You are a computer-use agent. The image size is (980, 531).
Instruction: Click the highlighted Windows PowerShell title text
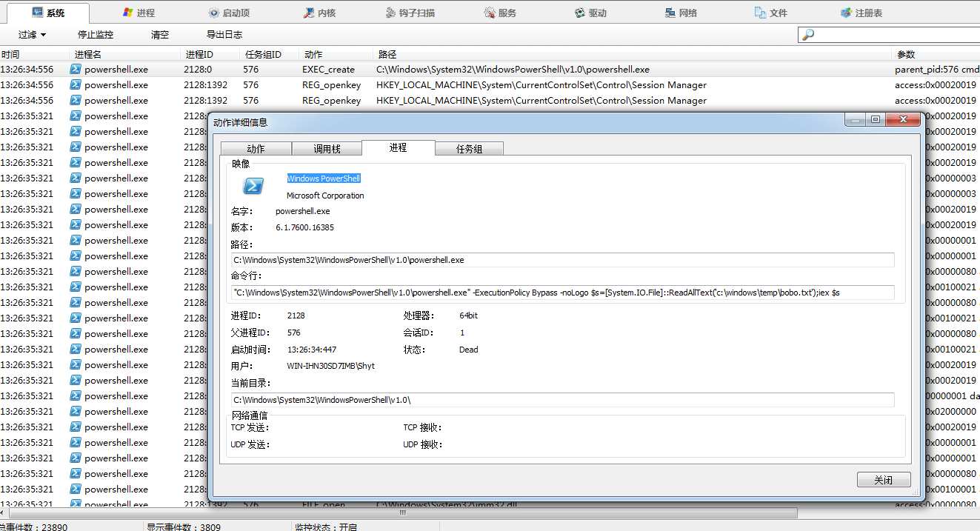click(x=324, y=178)
